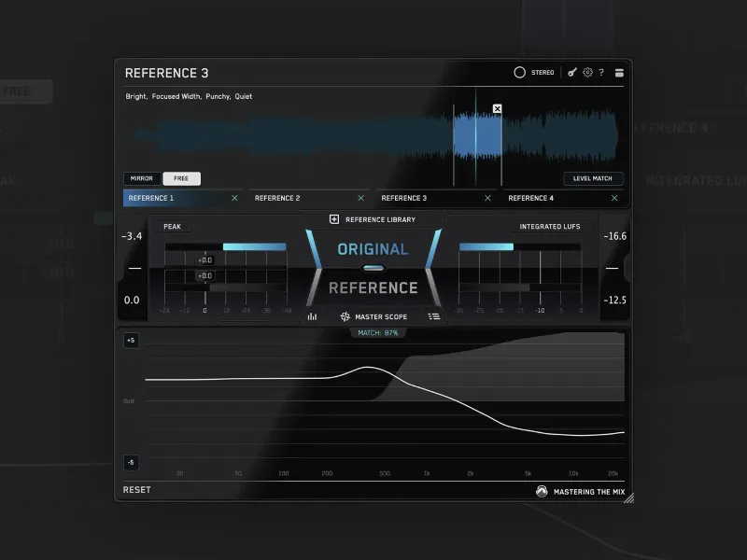Close the REFERENCE 4 track
The height and width of the screenshot is (560, 747).
(614, 198)
